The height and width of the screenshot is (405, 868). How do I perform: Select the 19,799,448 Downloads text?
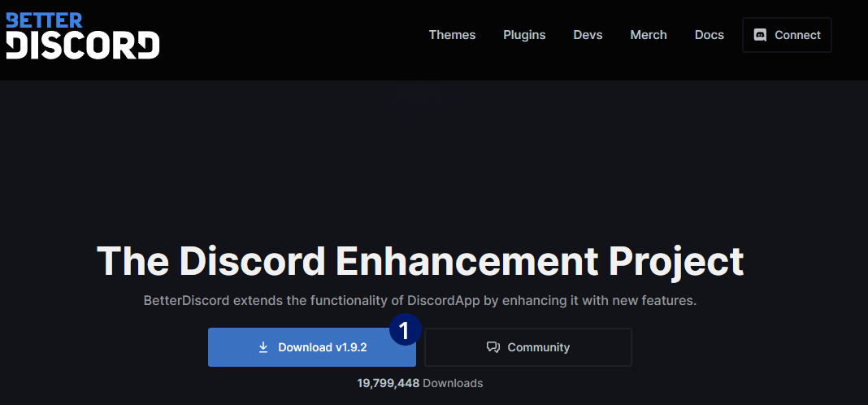419,383
